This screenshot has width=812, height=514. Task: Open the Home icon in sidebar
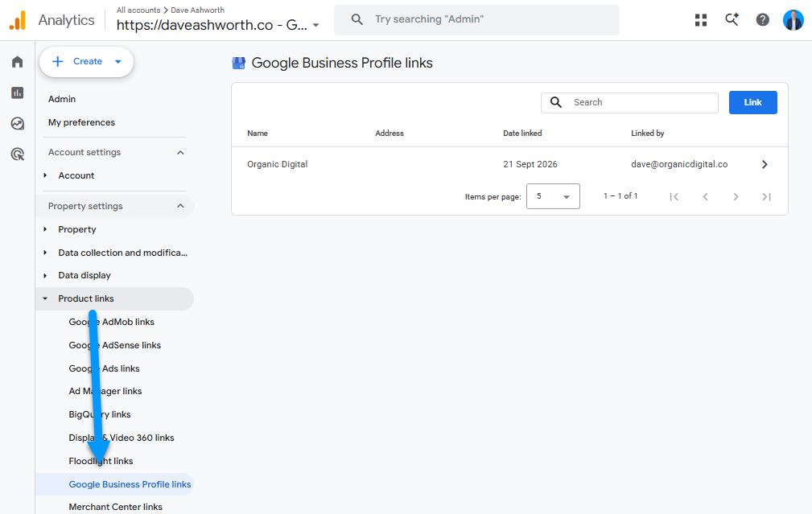coord(18,62)
